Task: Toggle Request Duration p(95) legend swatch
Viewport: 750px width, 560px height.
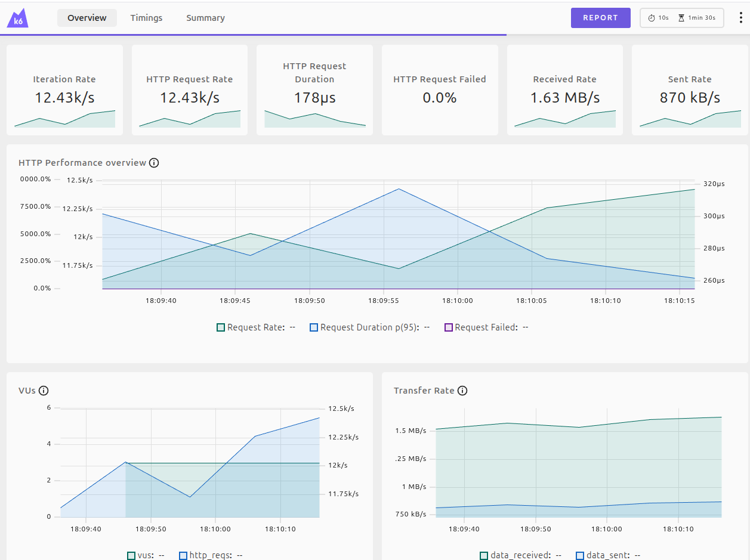Action: tap(314, 327)
